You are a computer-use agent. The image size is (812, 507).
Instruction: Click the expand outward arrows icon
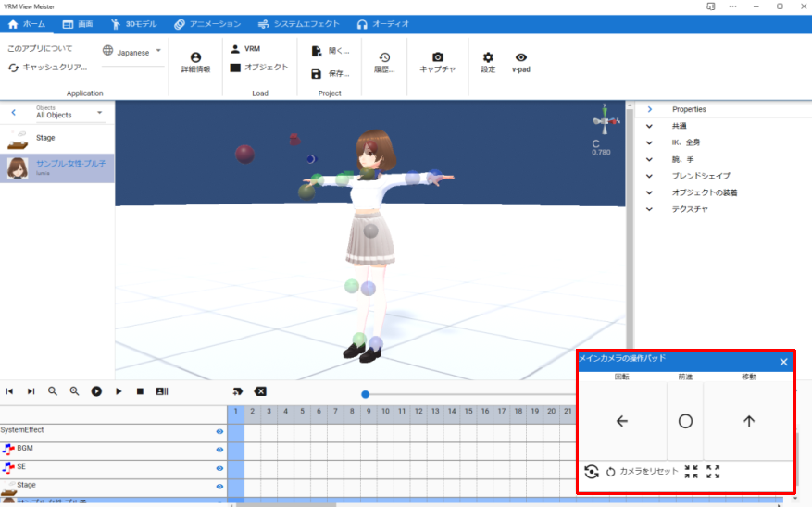coord(713,471)
